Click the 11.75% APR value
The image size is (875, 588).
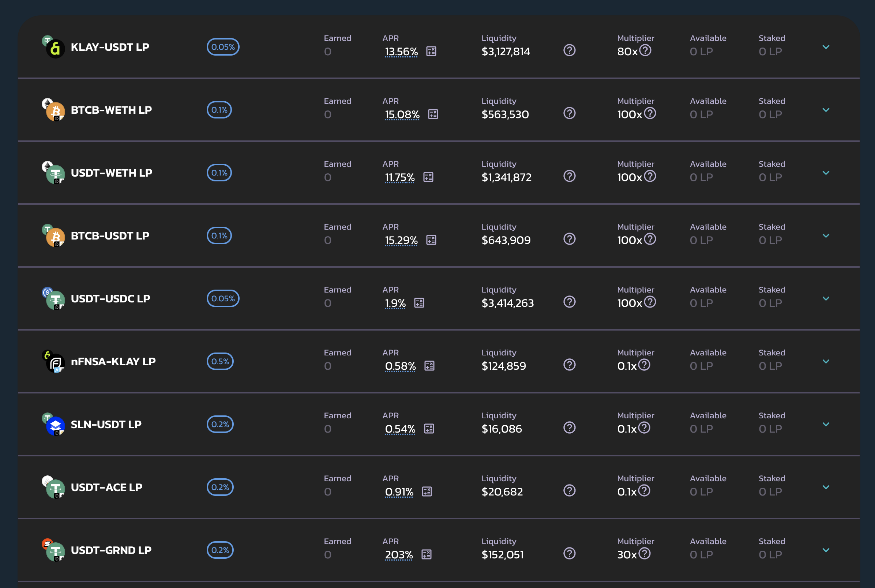pyautogui.click(x=399, y=177)
